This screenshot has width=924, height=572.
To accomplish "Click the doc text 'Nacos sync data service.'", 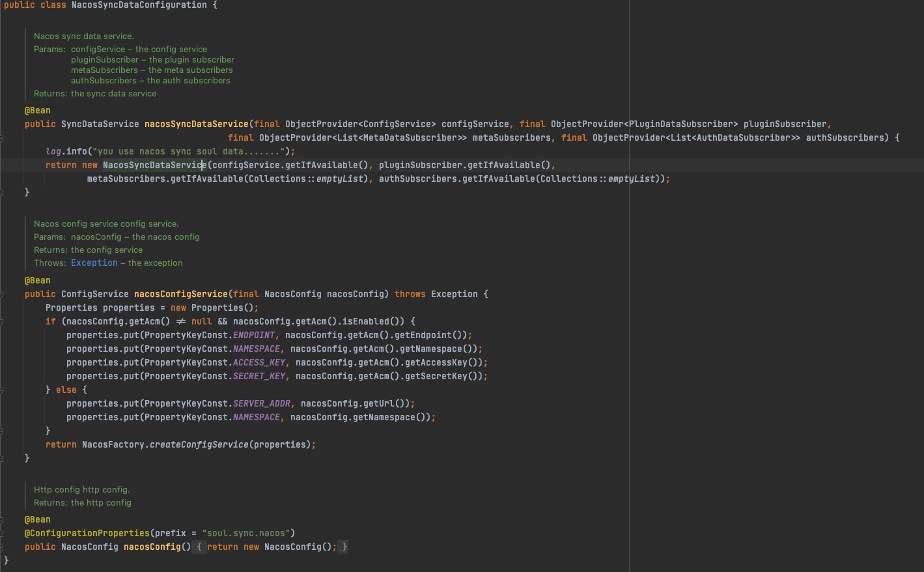I will tap(84, 36).
